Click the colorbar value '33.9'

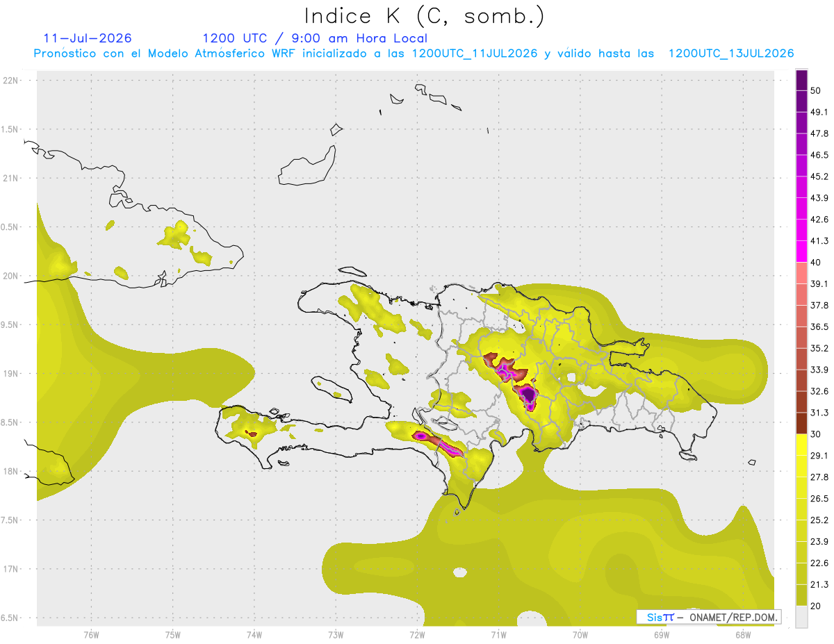click(819, 370)
